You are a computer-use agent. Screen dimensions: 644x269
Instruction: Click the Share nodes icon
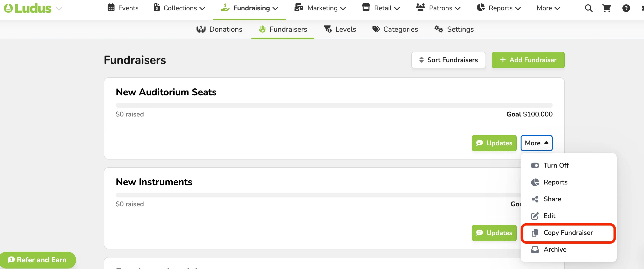click(x=535, y=199)
